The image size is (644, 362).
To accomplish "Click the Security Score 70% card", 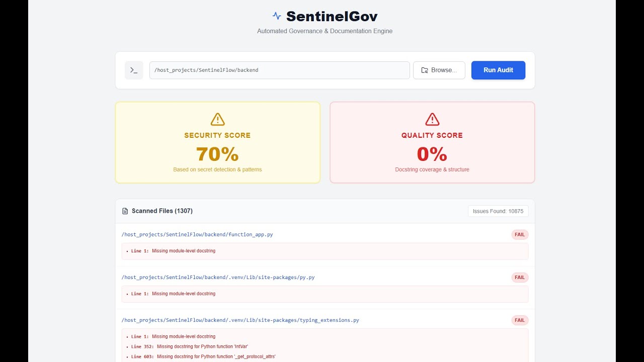I will pos(217,142).
